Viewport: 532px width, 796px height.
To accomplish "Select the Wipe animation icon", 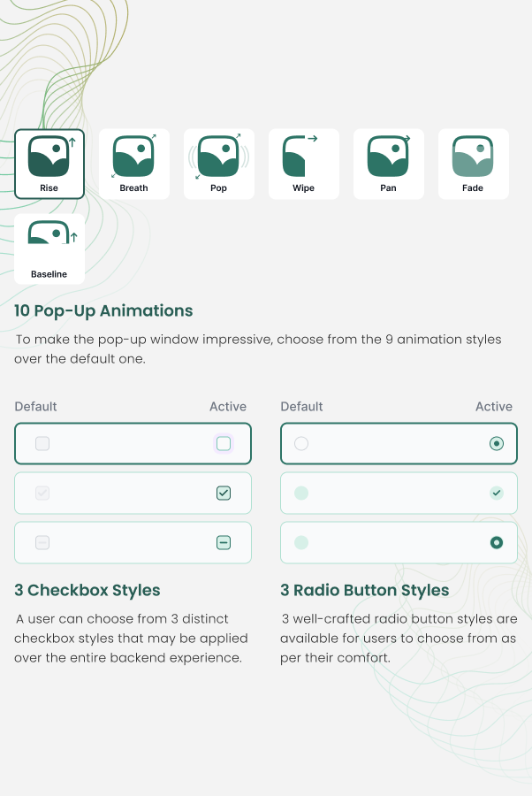I will (304, 164).
